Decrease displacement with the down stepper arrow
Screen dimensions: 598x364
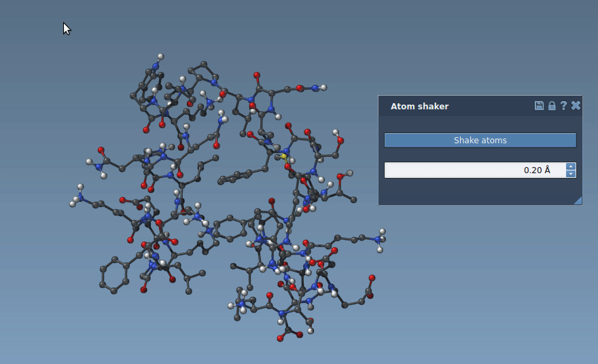point(571,175)
